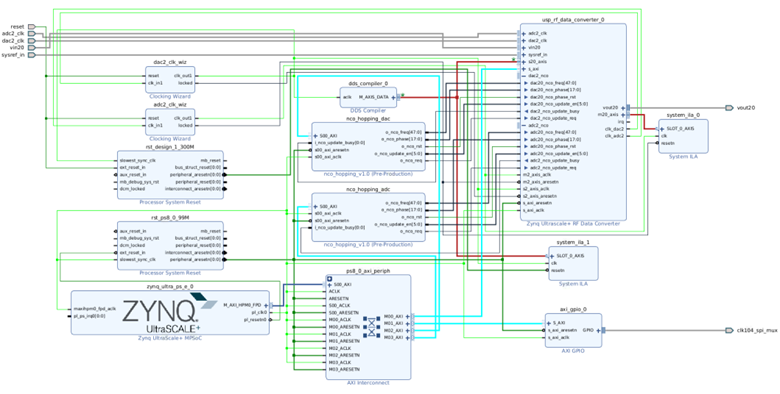This screenshot has width=780, height=394.
Task: Expand M_AXIS_DATA pin on dds_compiler_0
Action: point(393,98)
